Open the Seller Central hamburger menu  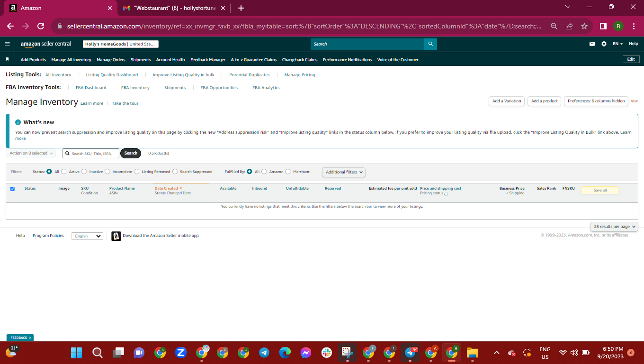[7, 44]
